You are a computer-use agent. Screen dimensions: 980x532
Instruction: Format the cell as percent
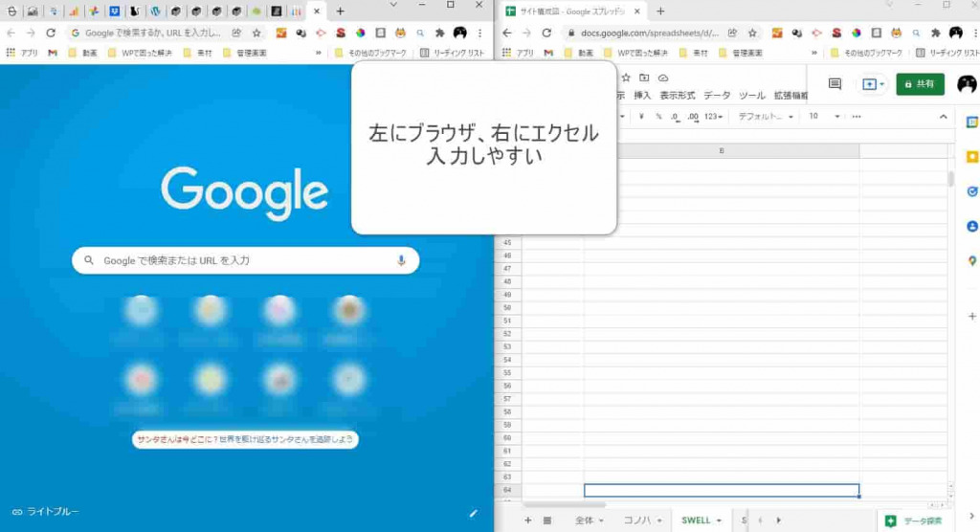pos(658,117)
